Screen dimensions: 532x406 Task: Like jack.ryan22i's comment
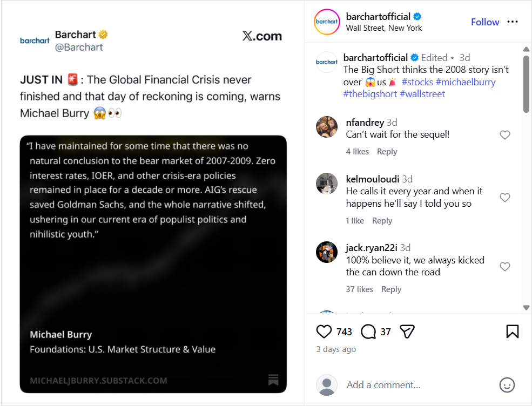tap(505, 267)
